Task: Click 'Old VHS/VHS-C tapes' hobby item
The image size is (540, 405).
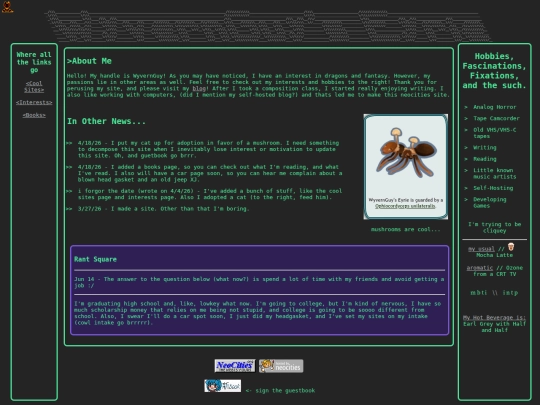Action: point(495,133)
